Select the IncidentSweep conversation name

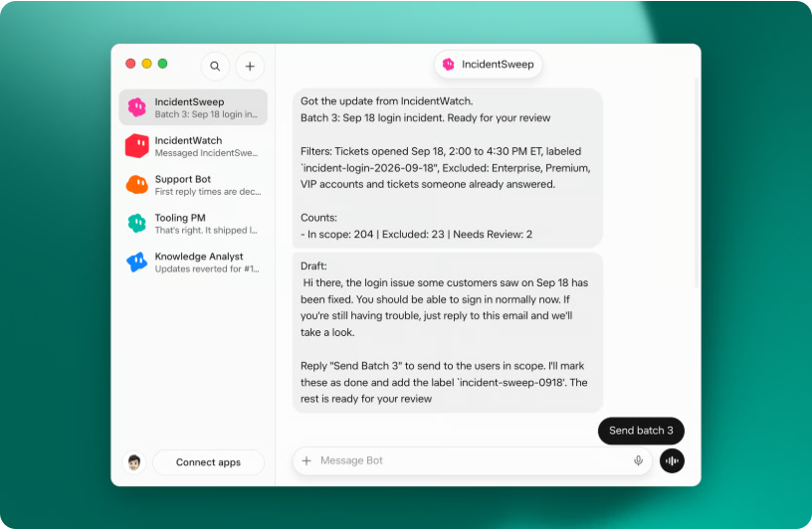189,102
